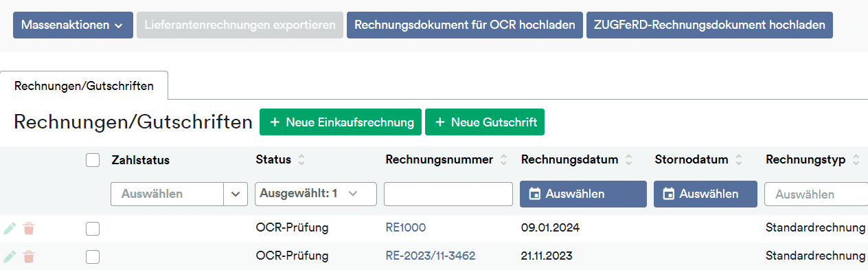Create a Neue Gutschrift

pyautogui.click(x=485, y=122)
